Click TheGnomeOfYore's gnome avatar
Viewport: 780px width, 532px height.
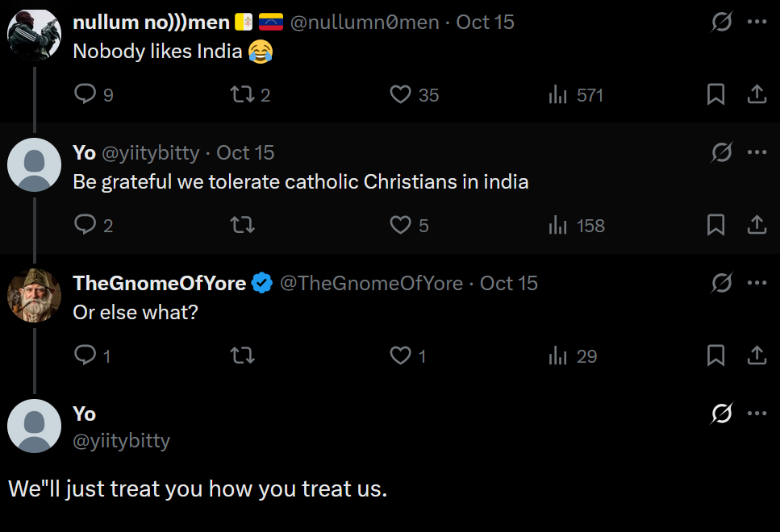pos(34,294)
